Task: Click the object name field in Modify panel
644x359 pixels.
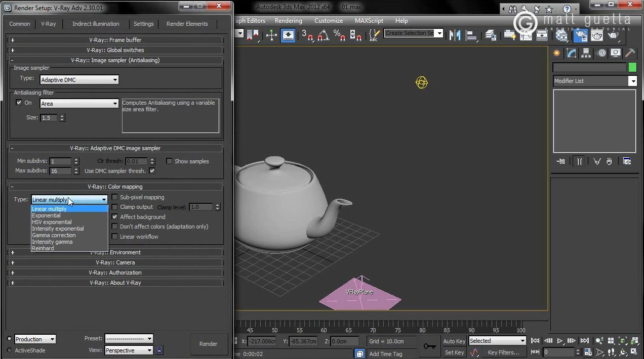Action: (x=590, y=67)
